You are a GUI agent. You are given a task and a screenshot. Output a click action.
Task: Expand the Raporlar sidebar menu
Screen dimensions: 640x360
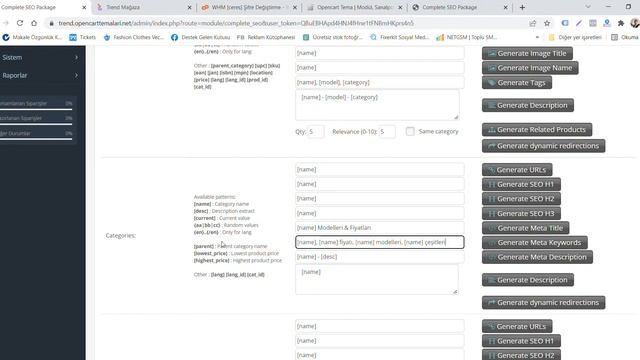[40, 76]
